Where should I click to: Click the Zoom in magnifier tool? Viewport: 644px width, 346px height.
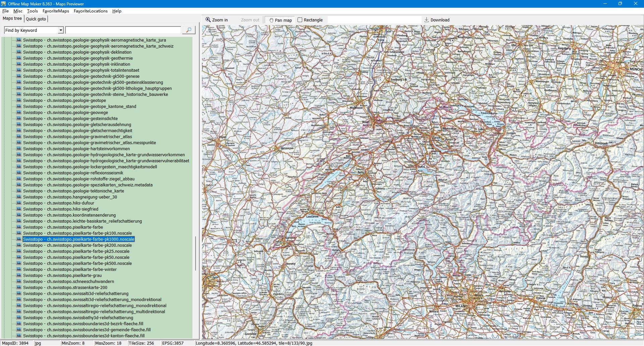[217, 20]
